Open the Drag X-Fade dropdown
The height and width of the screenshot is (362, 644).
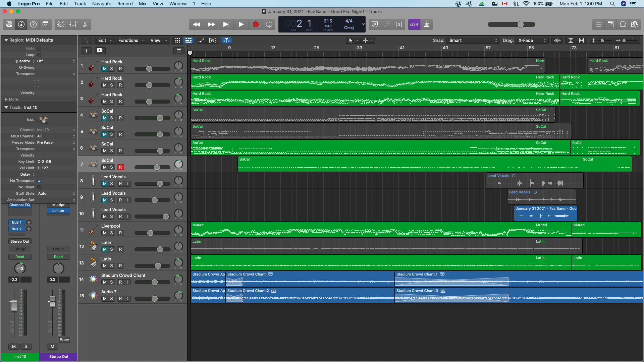coord(532,40)
